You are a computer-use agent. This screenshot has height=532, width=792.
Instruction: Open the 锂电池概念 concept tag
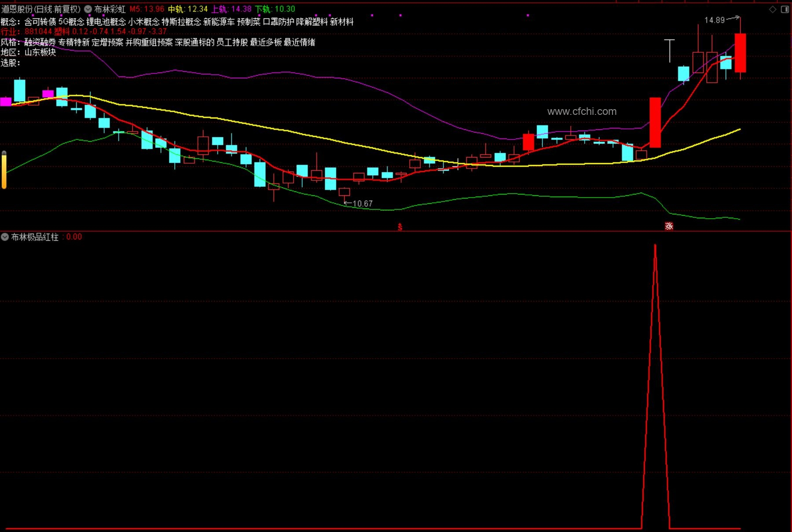(106, 22)
